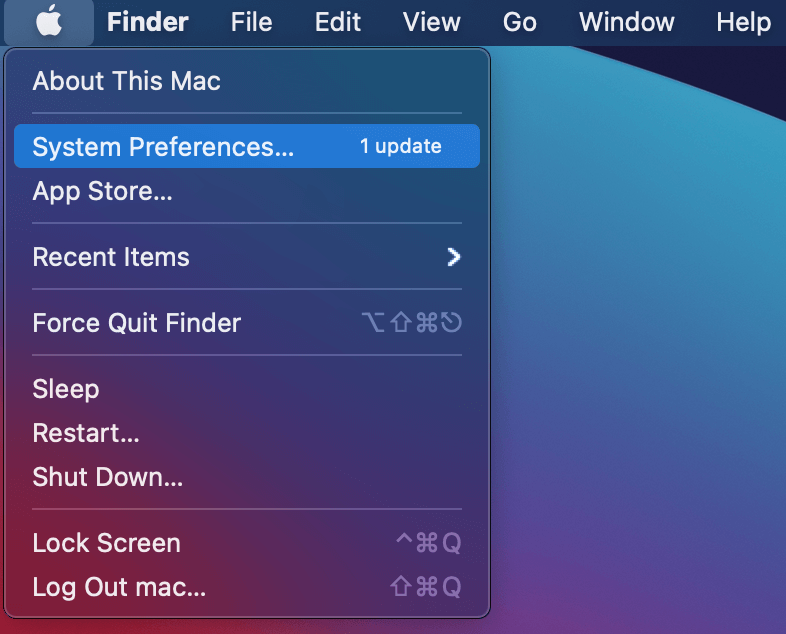This screenshot has height=634, width=786.
Task: Open the Window menu
Action: pyautogui.click(x=626, y=22)
